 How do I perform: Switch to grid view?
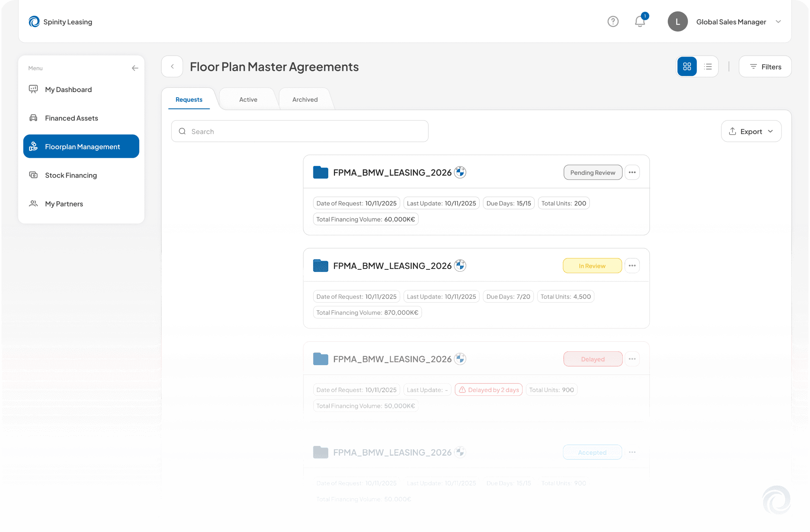(x=687, y=67)
